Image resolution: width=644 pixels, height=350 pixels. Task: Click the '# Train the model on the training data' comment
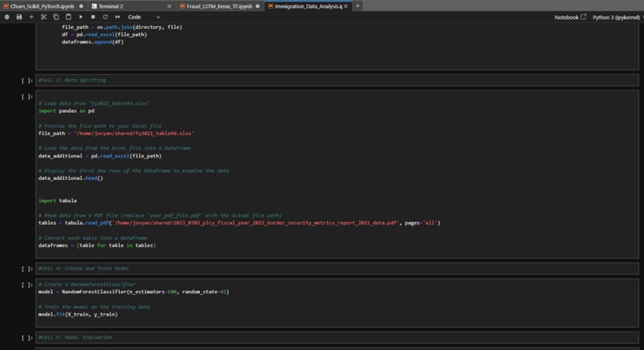[94, 307]
